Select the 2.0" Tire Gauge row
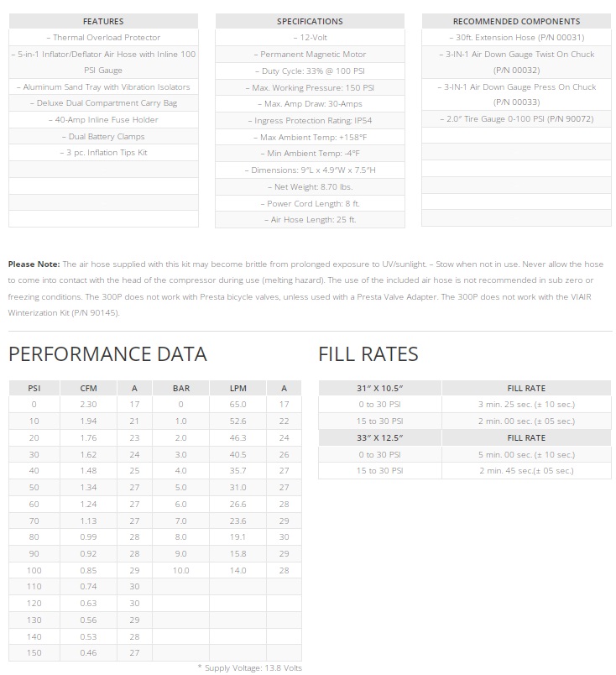The width and height of the screenshot is (616, 675). tap(516, 119)
